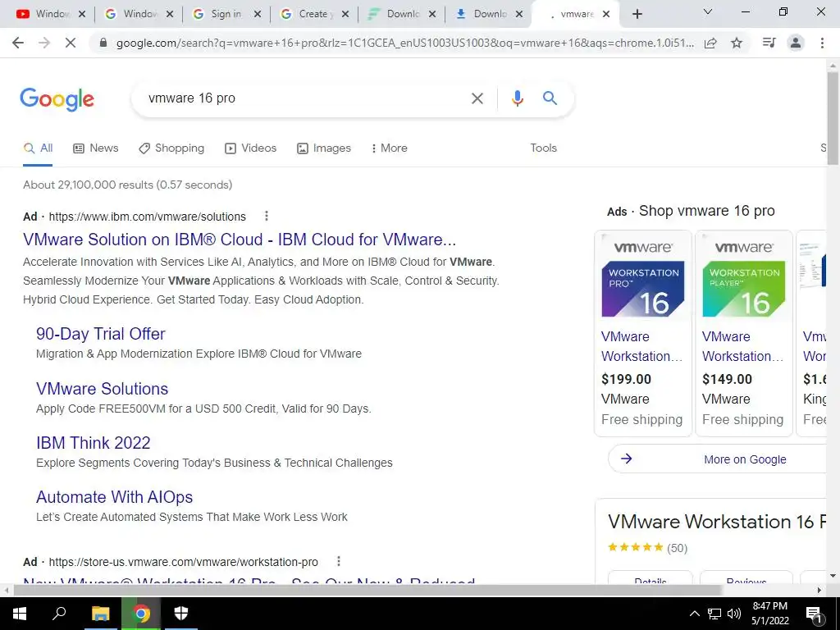This screenshot has height=630, width=840.
Task: Click the All search filter
Action: (x=38, y=148)
